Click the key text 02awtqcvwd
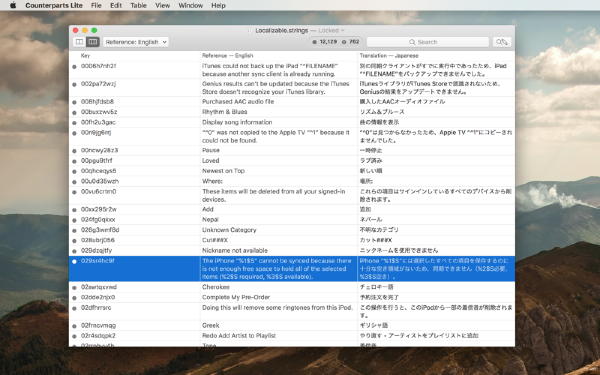The image size is (600, 375). 99,287
